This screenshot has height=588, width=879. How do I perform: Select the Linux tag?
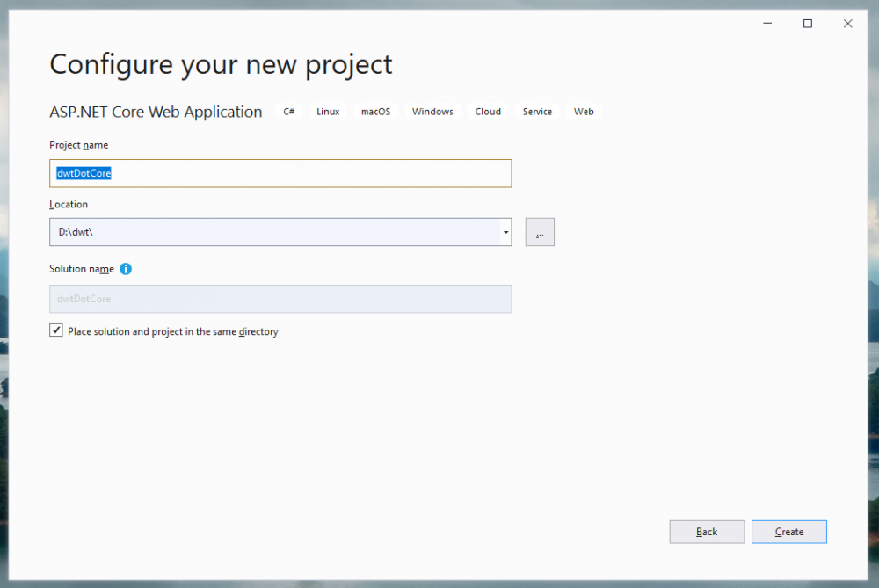[328, 112]
